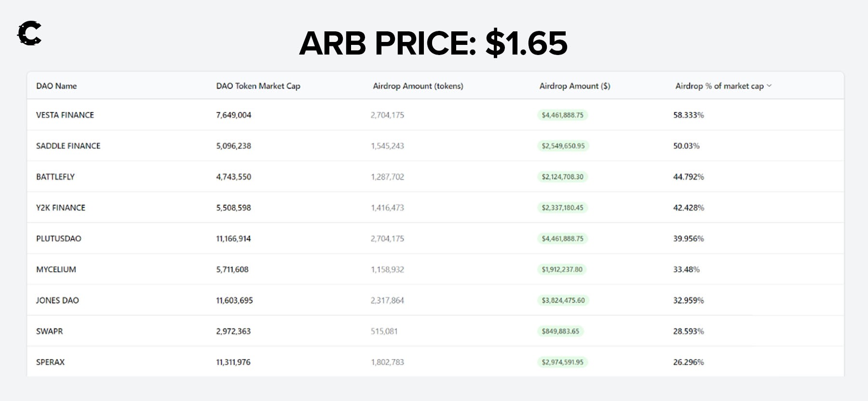Open the Y2K FINANCE row

[x=61, y=207]
